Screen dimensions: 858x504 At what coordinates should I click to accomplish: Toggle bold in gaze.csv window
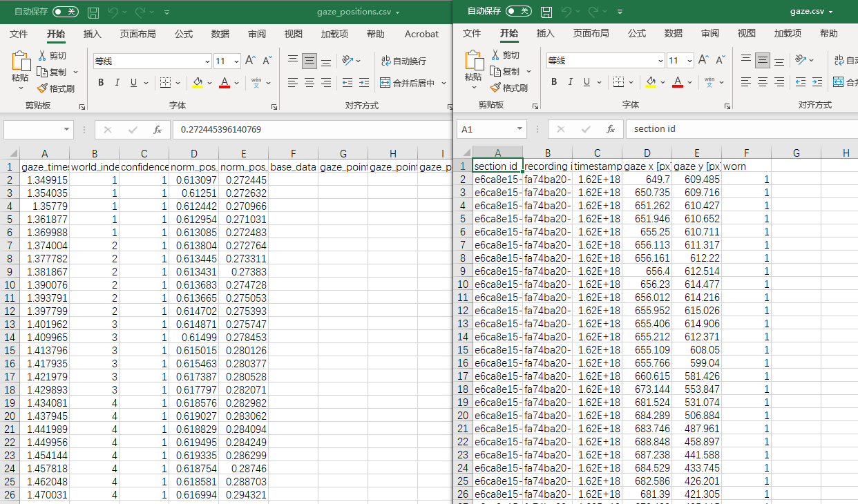[x=553, y=82]
